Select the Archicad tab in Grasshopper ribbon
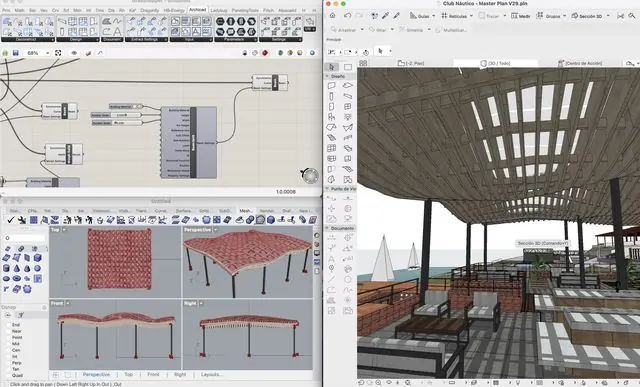Image resolution: width=640 pixels, height=387 pixels. (x=198, y=10)
